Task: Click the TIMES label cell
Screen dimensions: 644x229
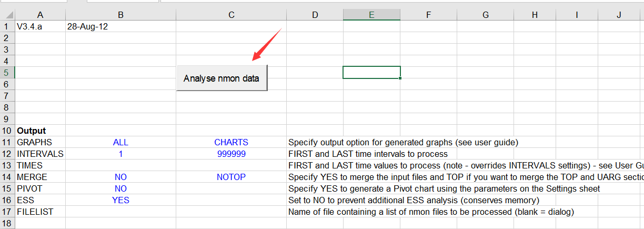Action: point(40,165)
